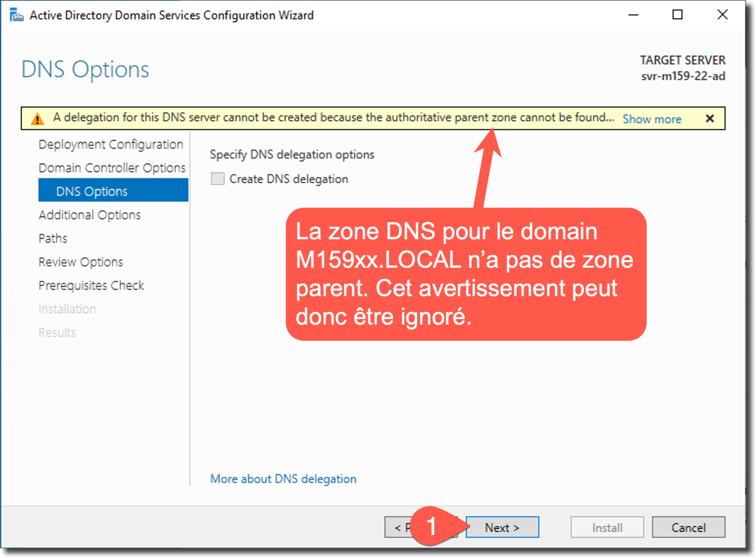
Task: Open Review Options step
Action: tap(81, 262)
